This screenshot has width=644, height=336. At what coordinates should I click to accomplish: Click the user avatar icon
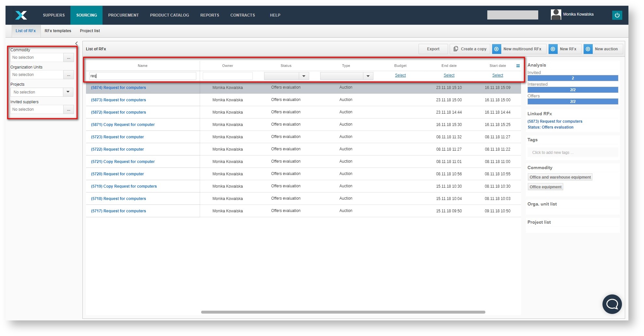point(556,15)
